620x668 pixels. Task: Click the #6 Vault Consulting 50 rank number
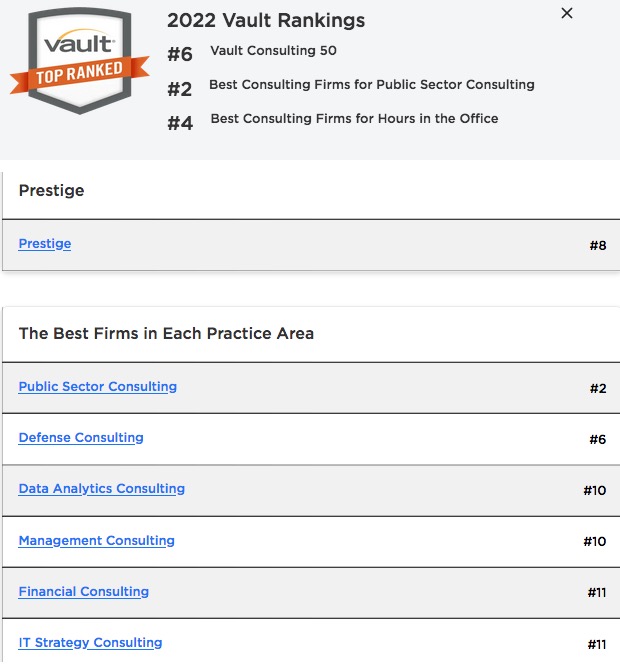pyautogui.click(x=180, y=55)
